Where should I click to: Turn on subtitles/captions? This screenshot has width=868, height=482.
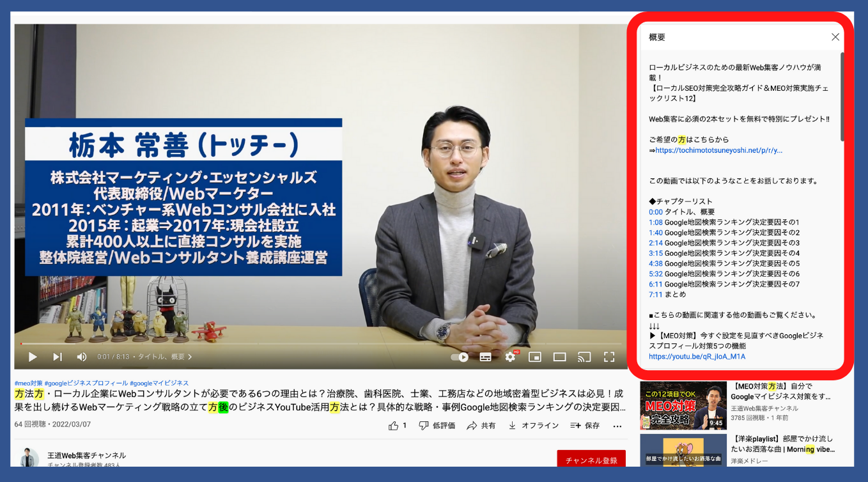click(x=486, y=357)
